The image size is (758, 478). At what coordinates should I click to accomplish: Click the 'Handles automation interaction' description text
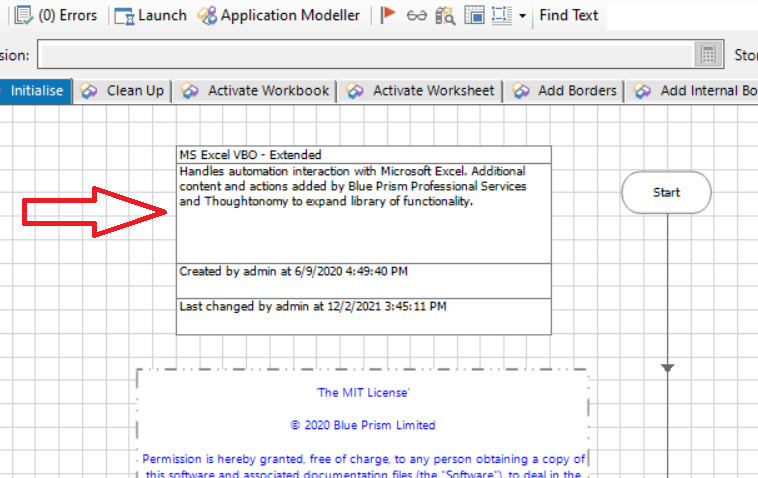[x=353, y=186]
